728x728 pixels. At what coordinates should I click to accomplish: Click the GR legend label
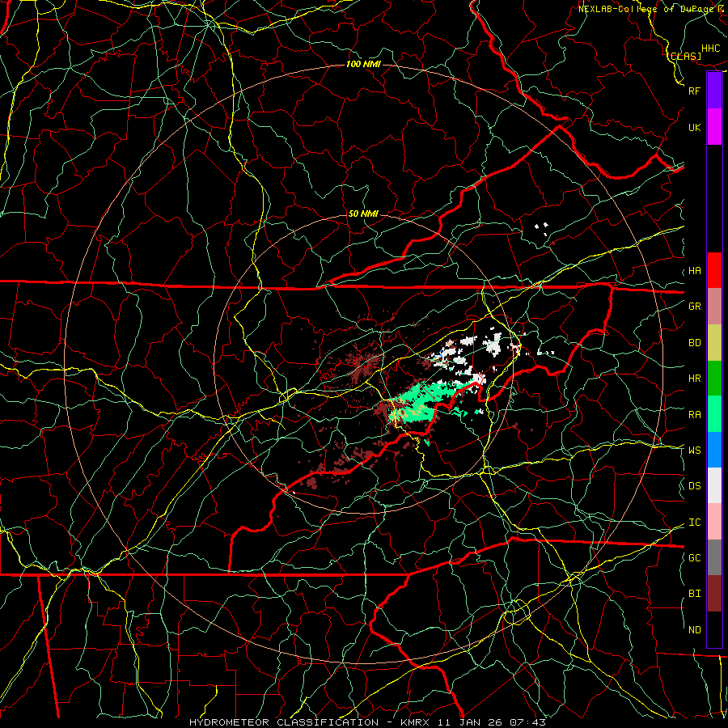click(x=694, y=307)
